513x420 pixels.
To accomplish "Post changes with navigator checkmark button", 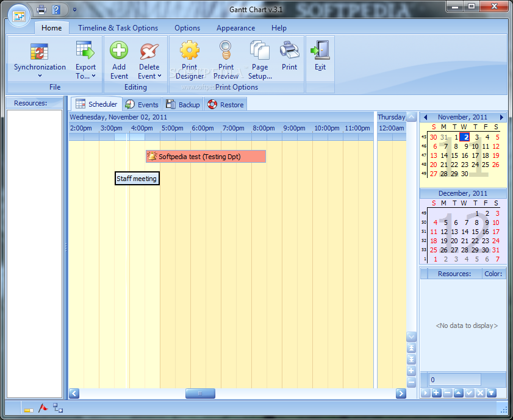I will [470, 393].
